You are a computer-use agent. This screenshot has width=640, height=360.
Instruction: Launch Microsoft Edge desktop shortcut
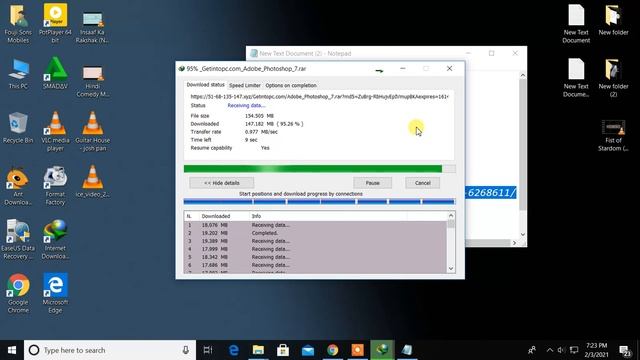point(55,293)
